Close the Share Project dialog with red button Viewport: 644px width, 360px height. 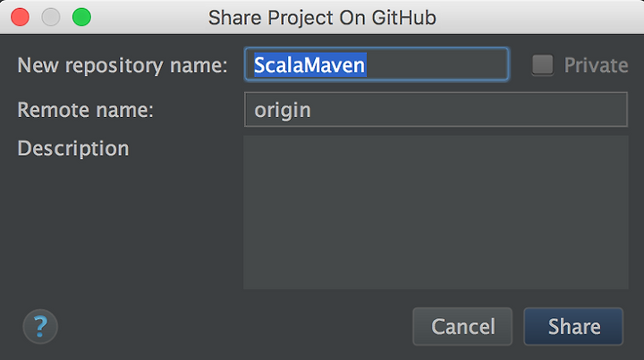(x=20, y=17)
